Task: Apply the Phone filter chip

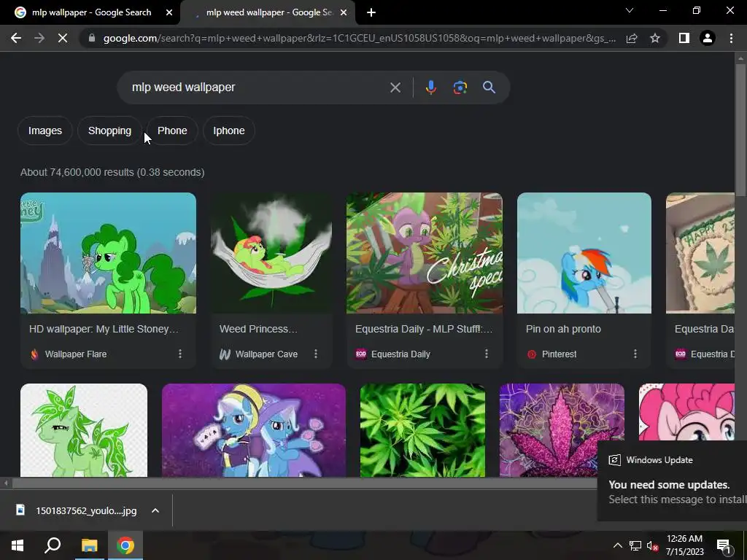Action: pos(172,131)
